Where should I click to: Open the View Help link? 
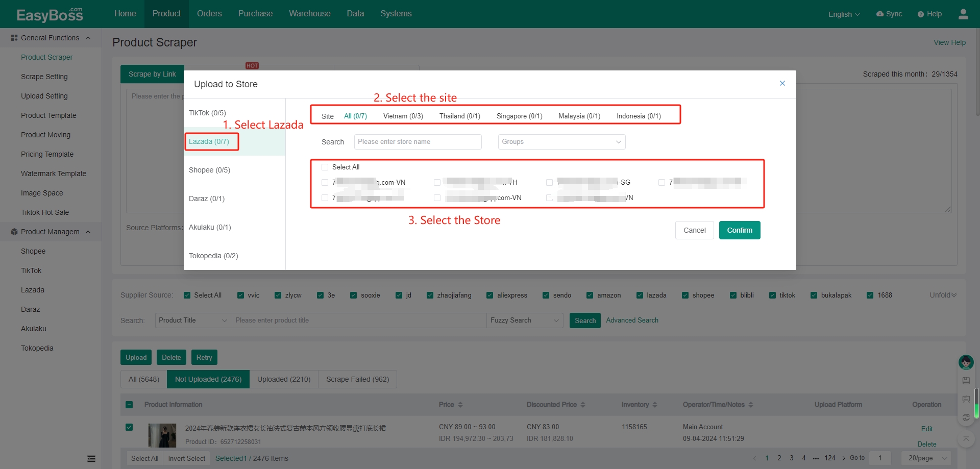click(949, 42)
